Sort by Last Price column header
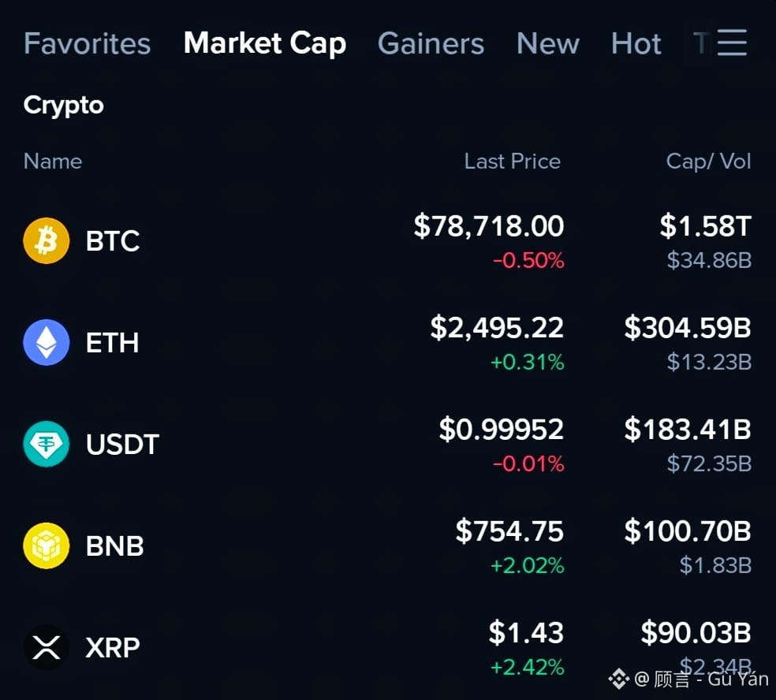 point(513,162)
